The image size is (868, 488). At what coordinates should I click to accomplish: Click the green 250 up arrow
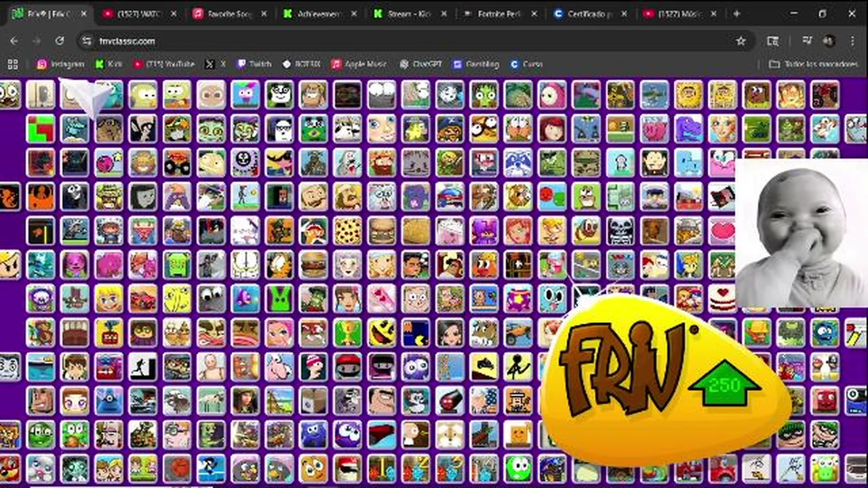tap(724, 384)
